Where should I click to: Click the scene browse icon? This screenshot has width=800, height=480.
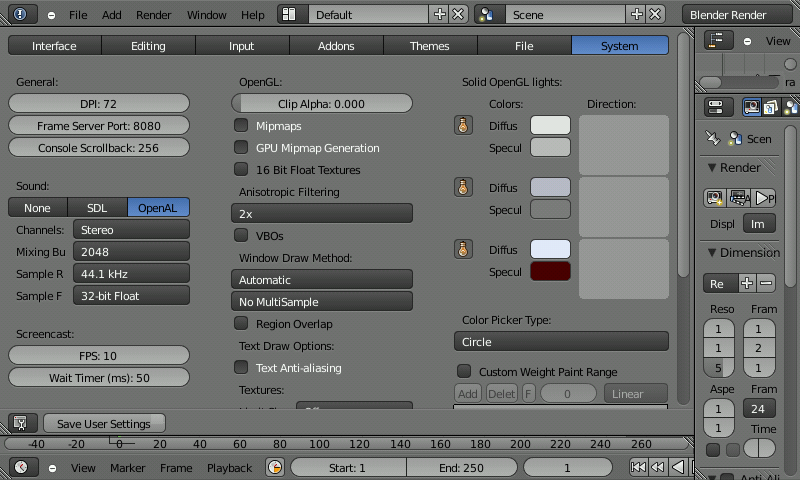487,15
